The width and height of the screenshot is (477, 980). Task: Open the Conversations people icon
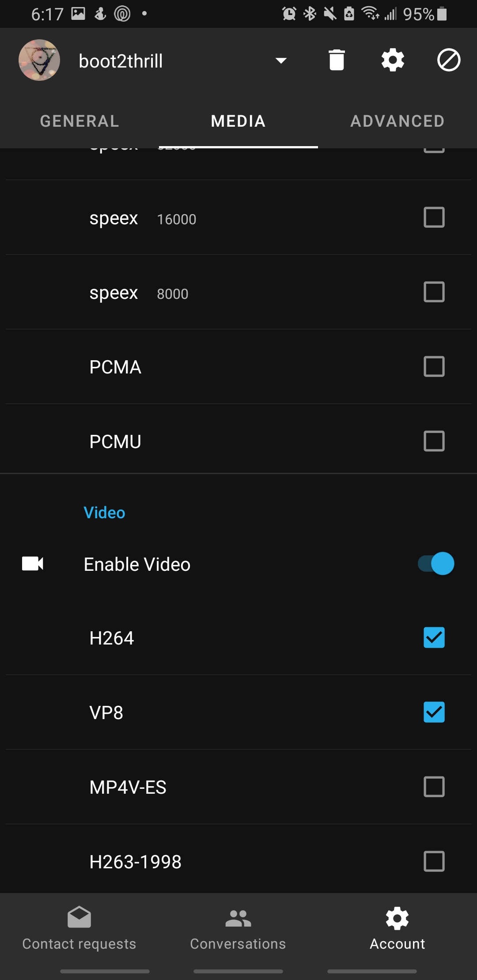(x=238, y=918)
